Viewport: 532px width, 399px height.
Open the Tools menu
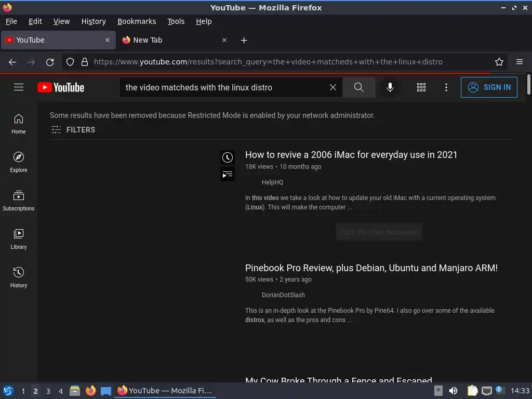point(176,21)
